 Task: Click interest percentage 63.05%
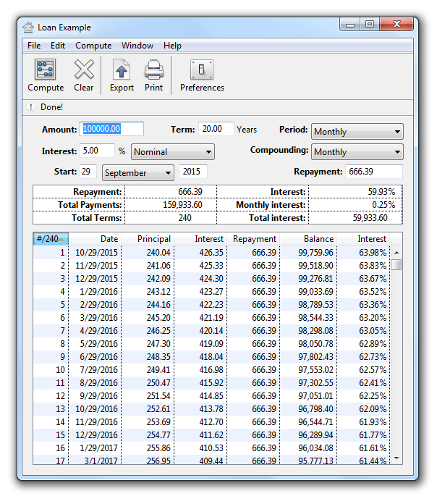coord(373,331)
